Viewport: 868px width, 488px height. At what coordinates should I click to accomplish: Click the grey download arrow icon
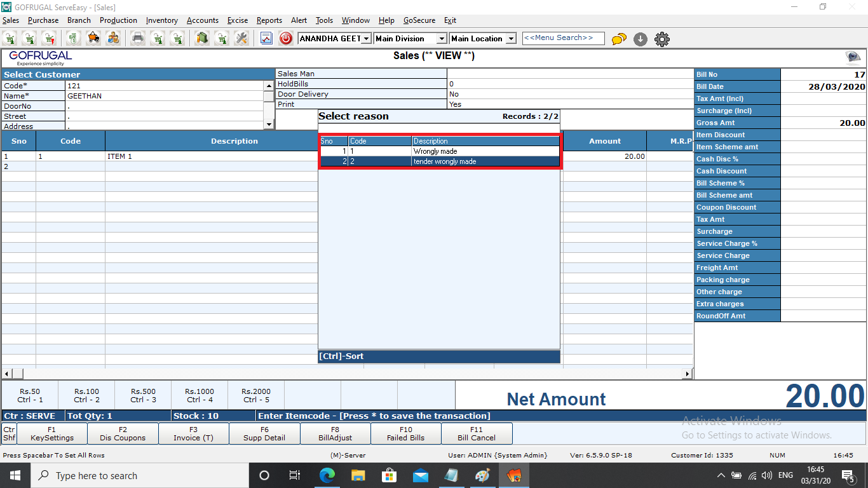641,39
